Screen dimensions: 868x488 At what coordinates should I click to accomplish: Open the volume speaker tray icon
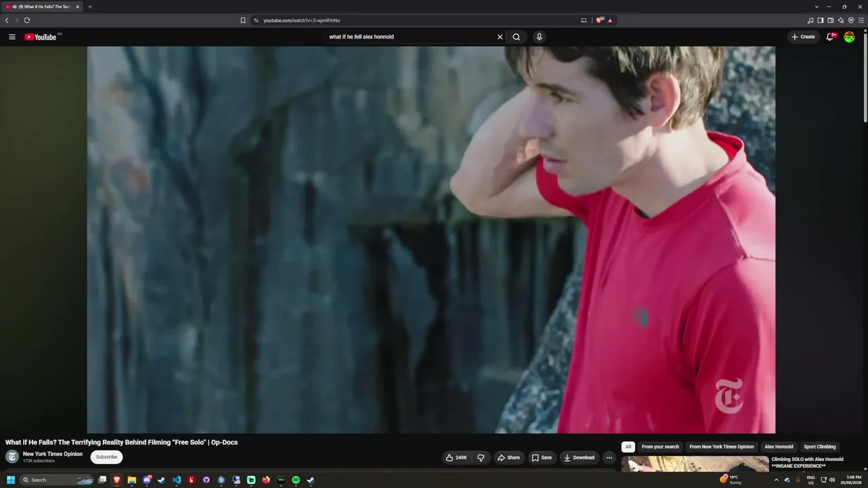(832, 480)
